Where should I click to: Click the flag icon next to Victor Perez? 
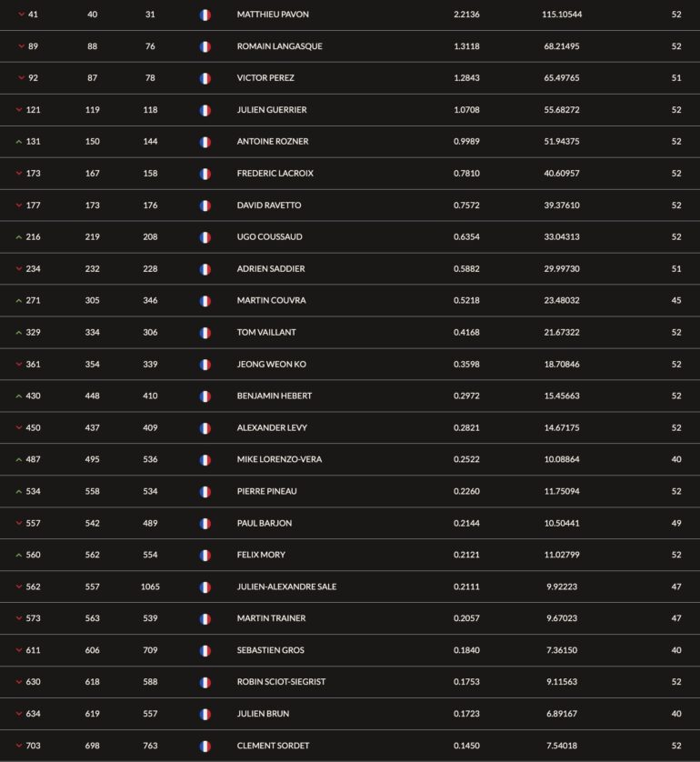(205, 79)
